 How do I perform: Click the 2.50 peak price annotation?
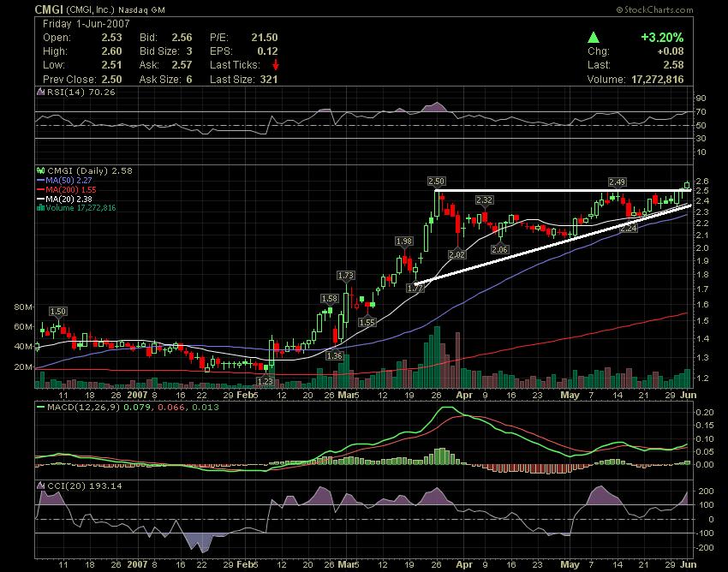click(437, 181)
